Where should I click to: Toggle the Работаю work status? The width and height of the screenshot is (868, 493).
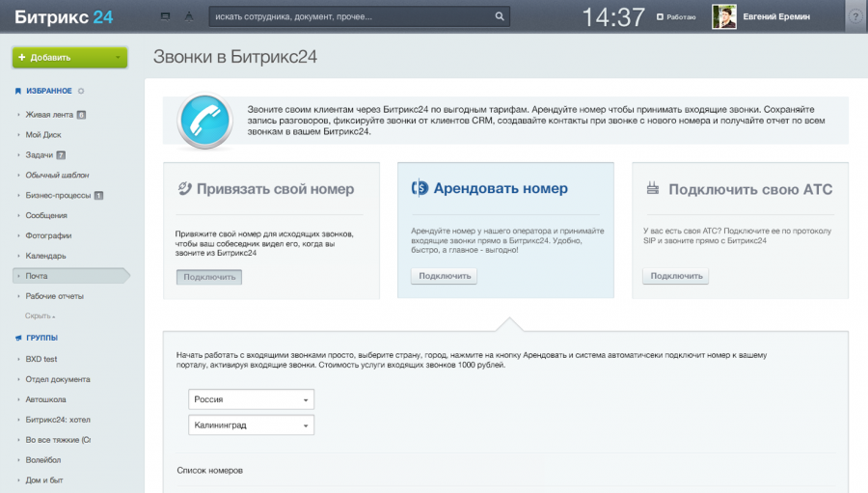click(676, 17)
